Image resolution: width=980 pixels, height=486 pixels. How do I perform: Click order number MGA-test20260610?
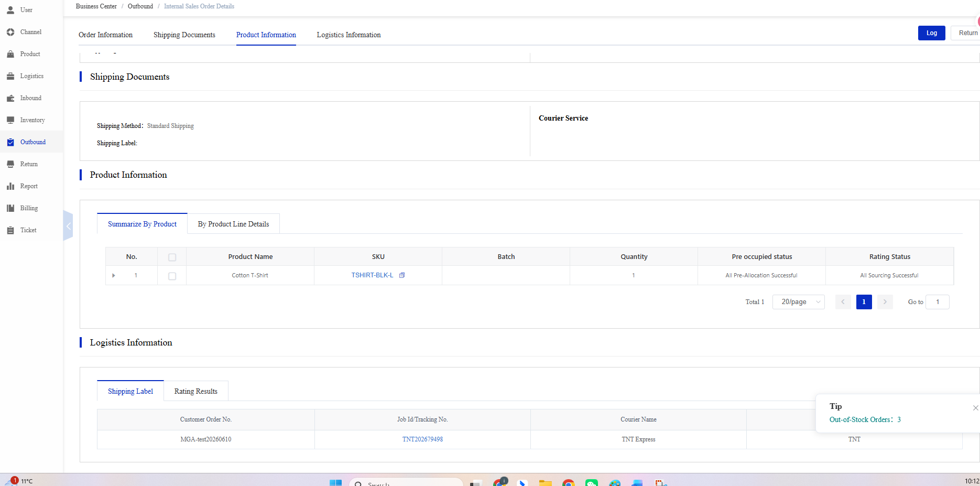[x=205, y=439]
